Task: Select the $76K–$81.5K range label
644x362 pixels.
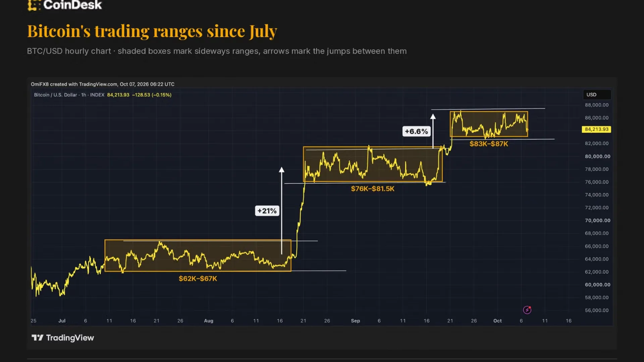Action: pyautogui.click(x=373, y=189)
